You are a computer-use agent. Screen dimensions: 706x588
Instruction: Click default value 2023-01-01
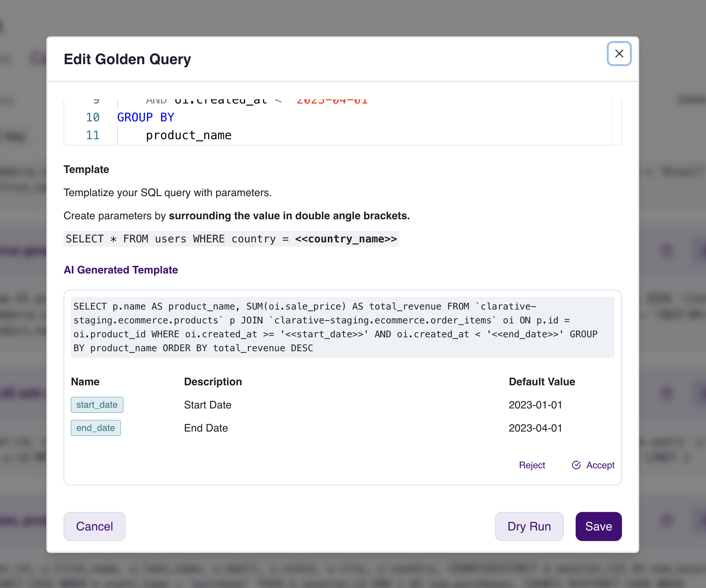535,405
